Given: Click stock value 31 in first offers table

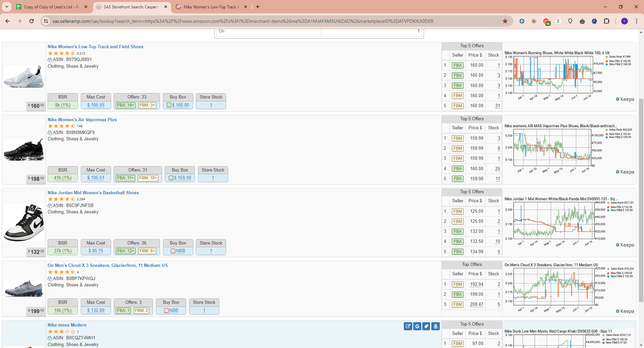Looking at the screenshot, I should [x=497, y=106].
